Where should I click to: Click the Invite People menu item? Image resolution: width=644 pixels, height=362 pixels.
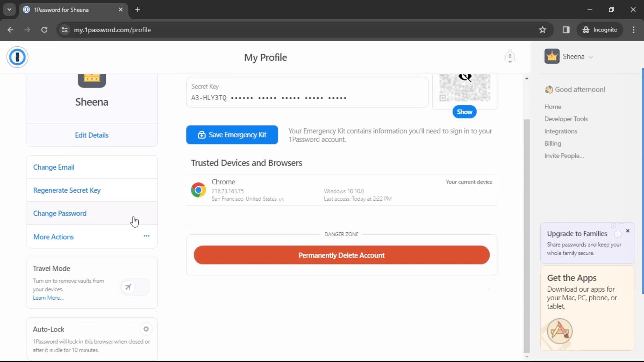coord(565,156)
